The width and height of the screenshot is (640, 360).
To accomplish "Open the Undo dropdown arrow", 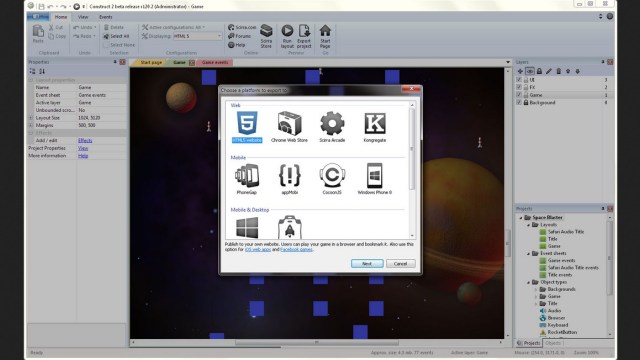I will tap(95, 27).
